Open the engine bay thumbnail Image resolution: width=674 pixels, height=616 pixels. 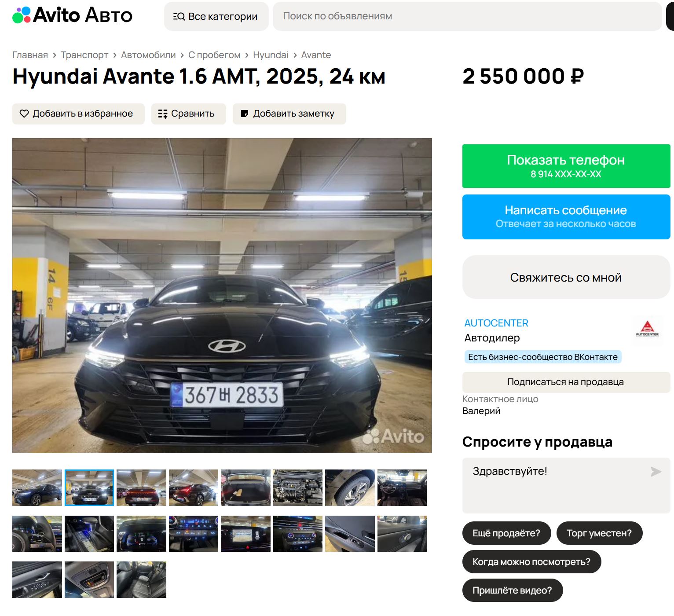point(298,488)
